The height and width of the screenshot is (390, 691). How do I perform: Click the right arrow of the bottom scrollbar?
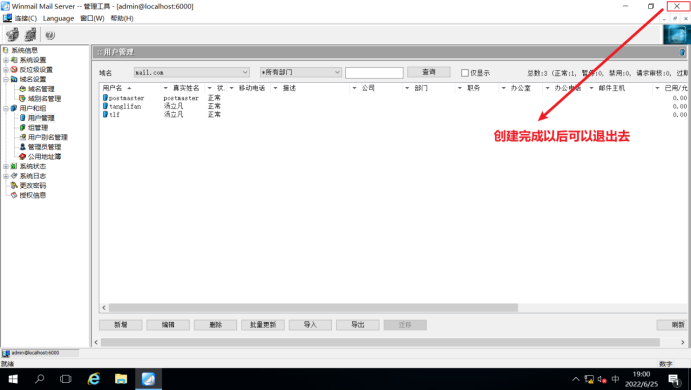[x=683, y=342]
